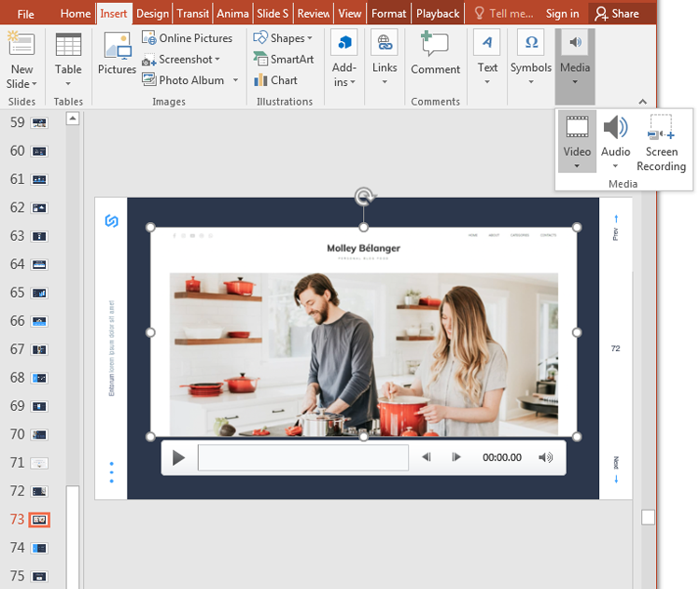Viewport: 700px width, 589px height.
Task: Switch to the View tab
Action: 350,14
